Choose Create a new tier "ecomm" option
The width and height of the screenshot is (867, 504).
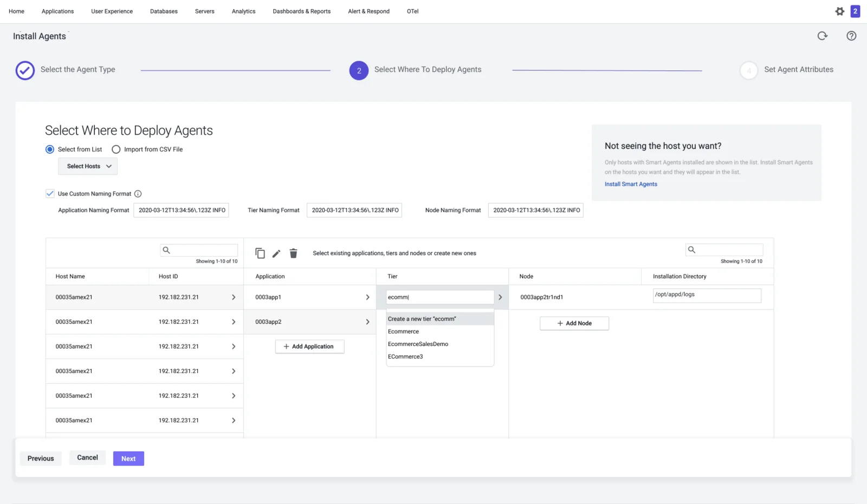[x=440, y=319]
